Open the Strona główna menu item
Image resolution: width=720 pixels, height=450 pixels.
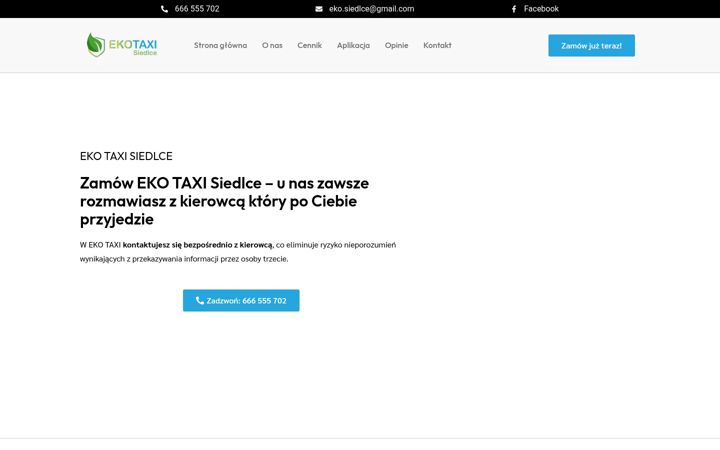pos(220,45)
